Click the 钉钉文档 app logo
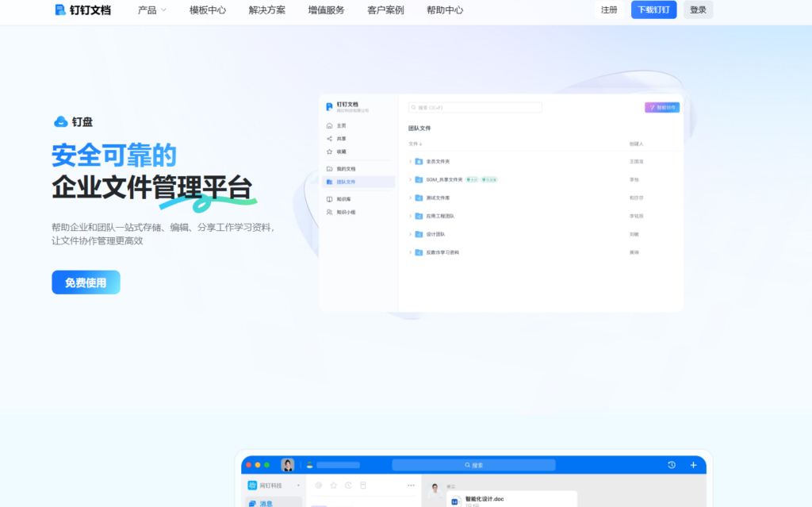Screen dimensions: 812x507 [82, 10]
